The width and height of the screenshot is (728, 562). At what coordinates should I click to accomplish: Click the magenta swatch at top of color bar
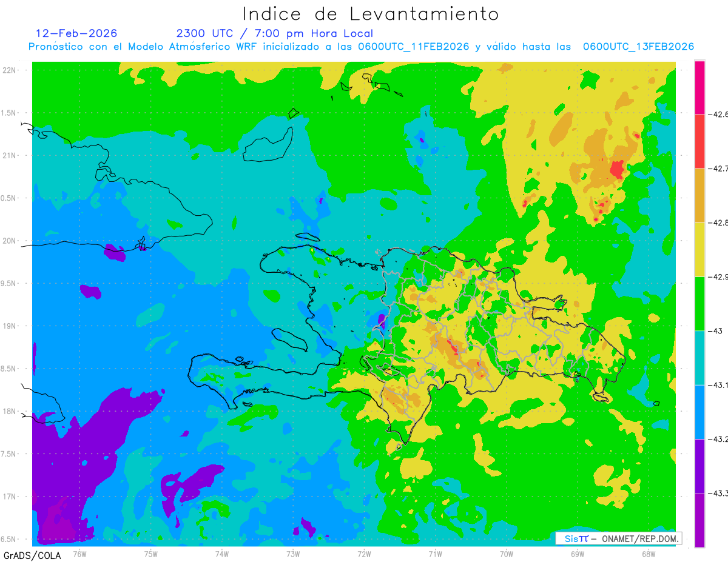pos(699,87)
